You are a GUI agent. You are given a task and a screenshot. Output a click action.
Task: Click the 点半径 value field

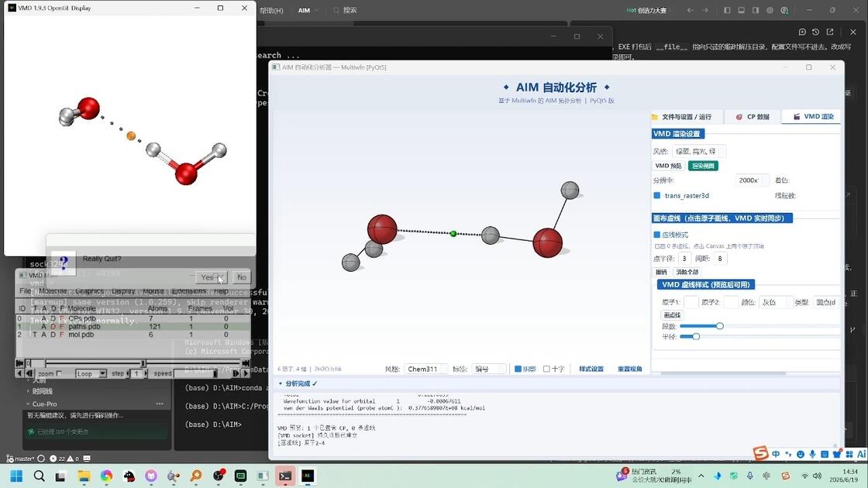point(684,259)
